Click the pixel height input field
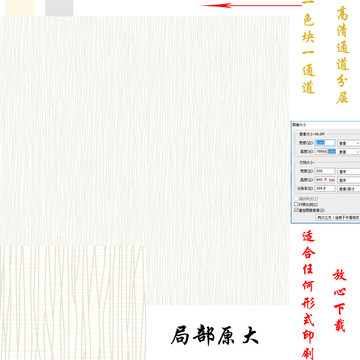The image size is (360, 360). click(x=325, y=151)
